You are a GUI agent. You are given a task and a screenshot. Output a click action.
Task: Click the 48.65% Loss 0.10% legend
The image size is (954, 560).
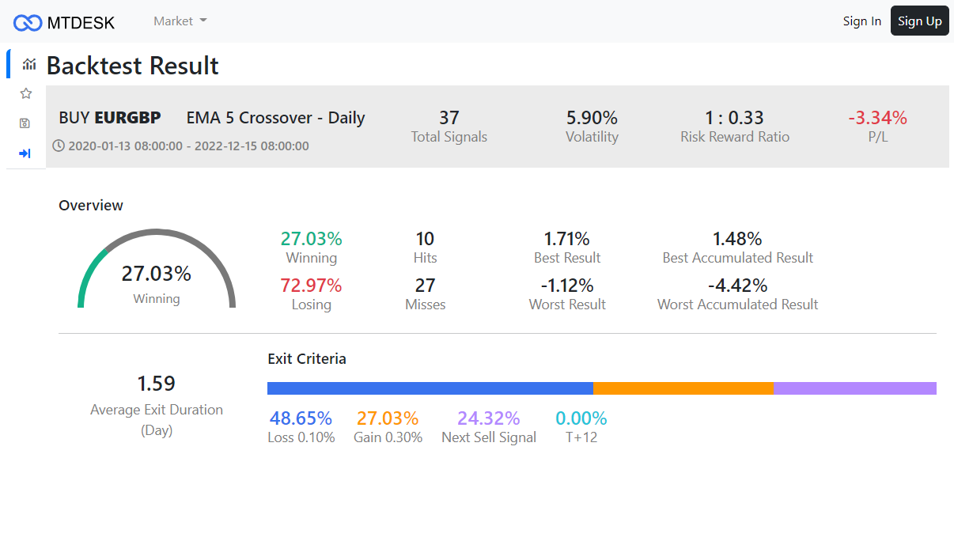click(x=301, y=426)
